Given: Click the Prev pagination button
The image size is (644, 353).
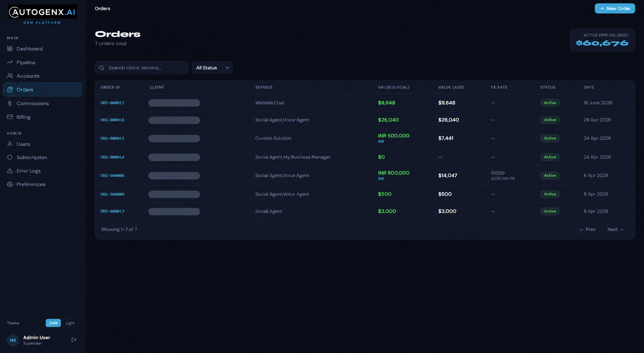Looking at the screenshot, I should (x=587, y=229).
